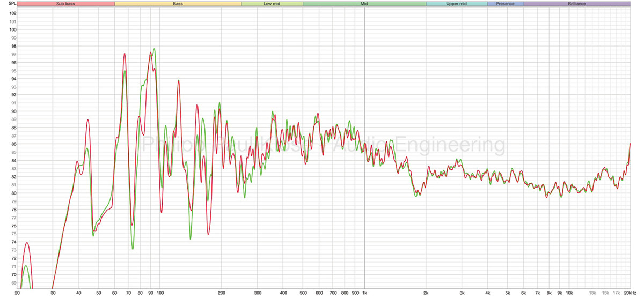This screenshot has width=644, height=299.
Task: Click the Brilliance band header
Action: 577,4
